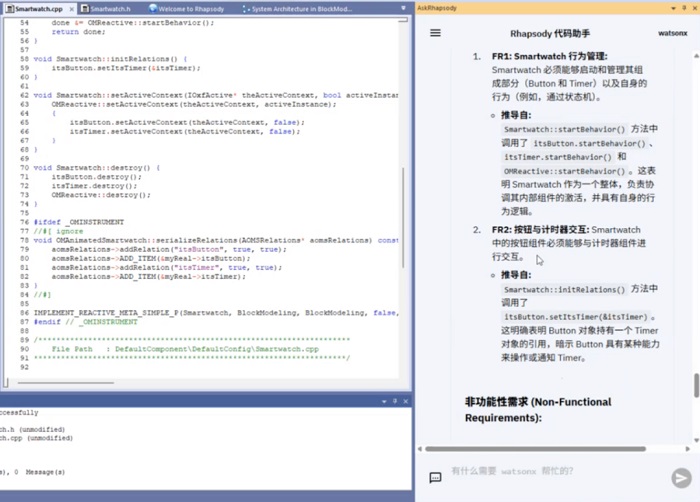Viewport: 700px width, 502px height.
Task: Click OMReactive::startBehavior() snippet in chat
Action: 564,171
